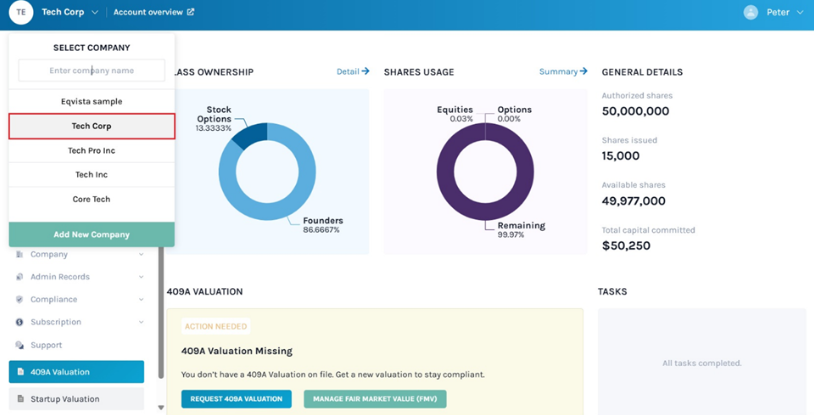
Task: Open 409A Valuation sidebar button
Action: 76,372
